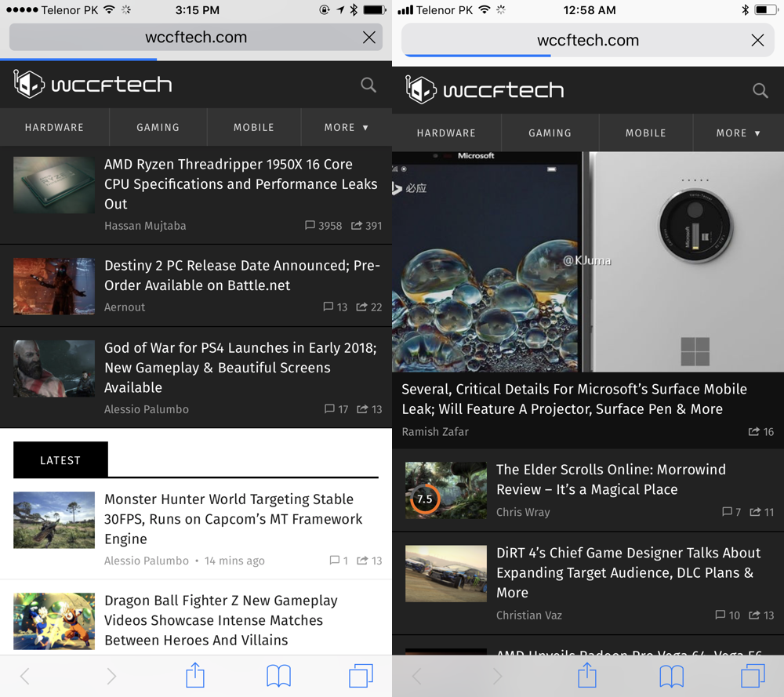This screenshot has width=784, height=697.
Task: Tap the search icon in the left phone header
Action: click(368, 85)
